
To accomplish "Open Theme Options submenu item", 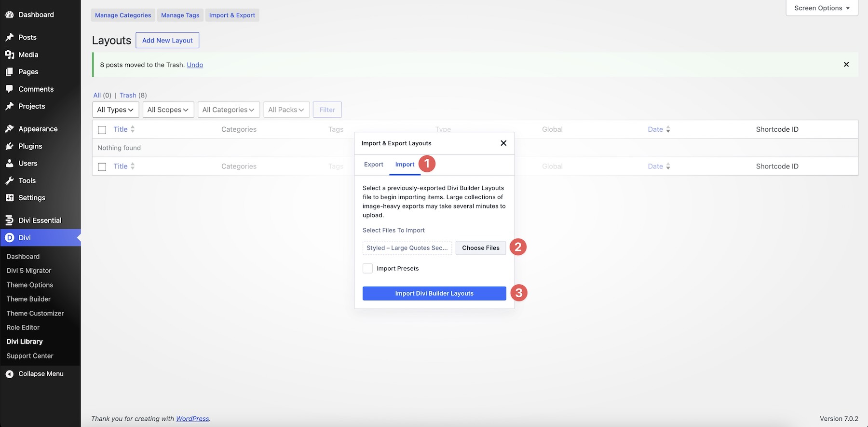I will [30, 285].
